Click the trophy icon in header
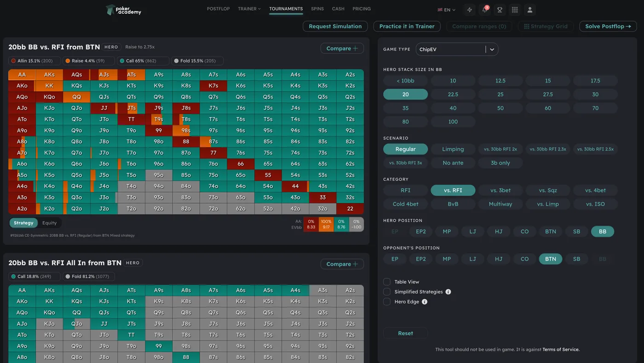This screenshot has height=363, width=644. coord(500,10)
